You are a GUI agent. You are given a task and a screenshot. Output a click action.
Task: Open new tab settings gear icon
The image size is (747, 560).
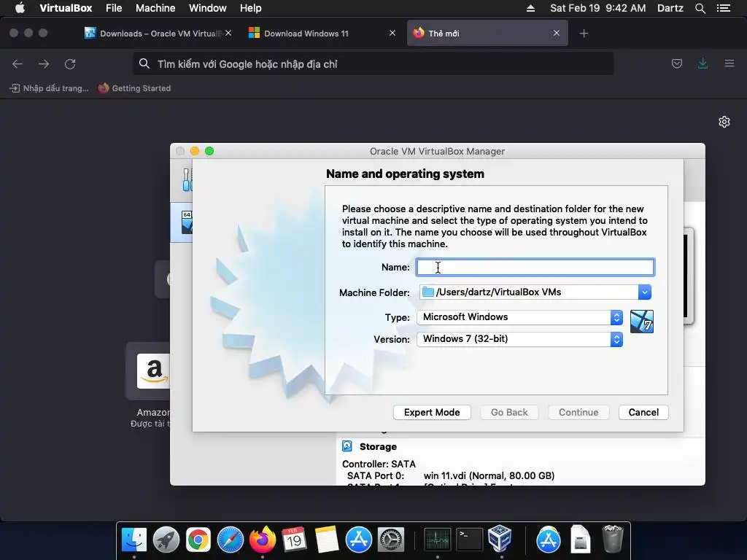click(x=724, y=122)
